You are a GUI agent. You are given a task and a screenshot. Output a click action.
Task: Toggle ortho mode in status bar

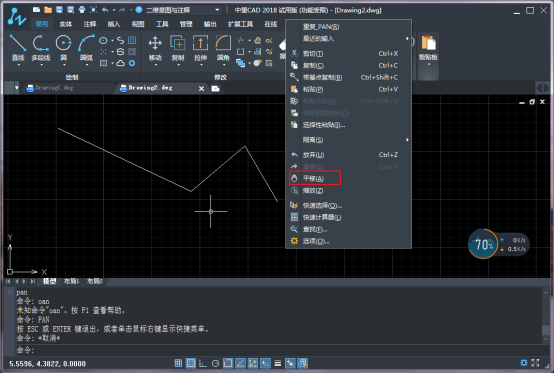point(203,363)
